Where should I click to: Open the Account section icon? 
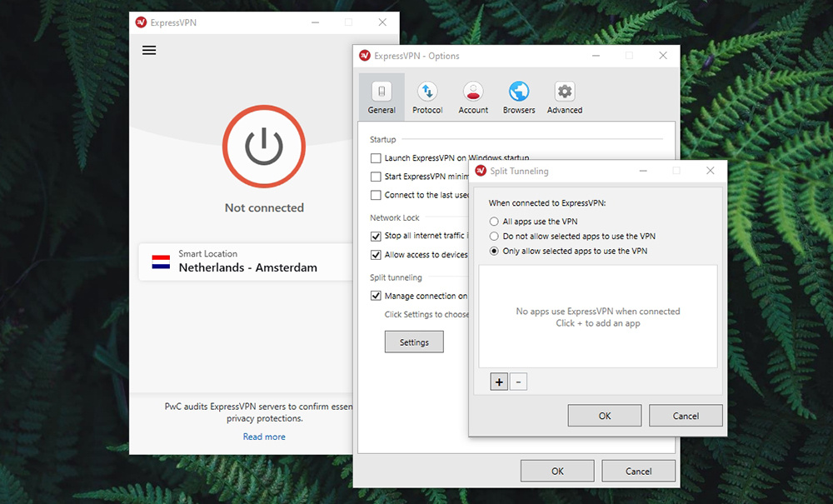473,96
